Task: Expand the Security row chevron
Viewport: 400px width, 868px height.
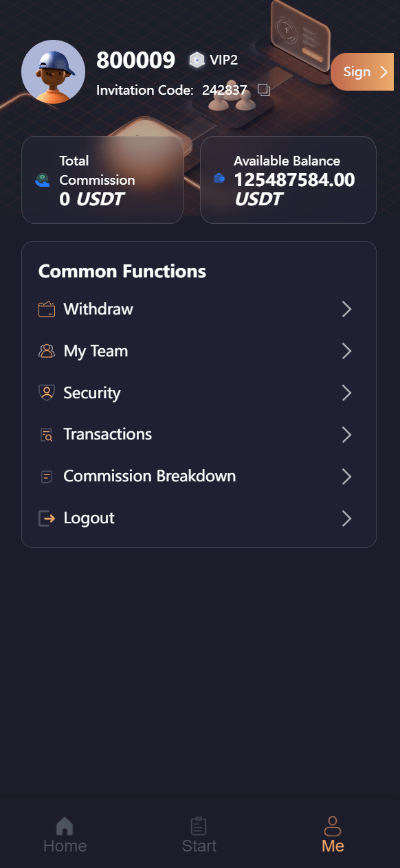Action: click(347, 393)
